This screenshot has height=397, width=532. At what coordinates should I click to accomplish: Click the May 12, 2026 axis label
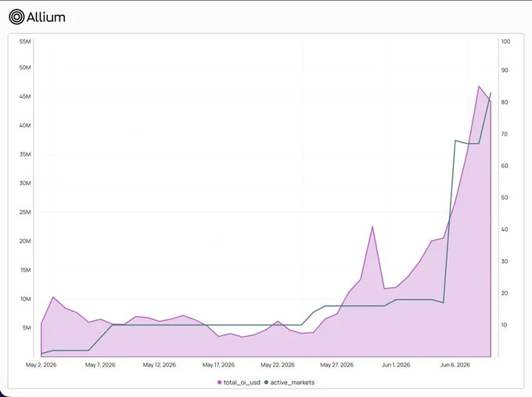159,365
